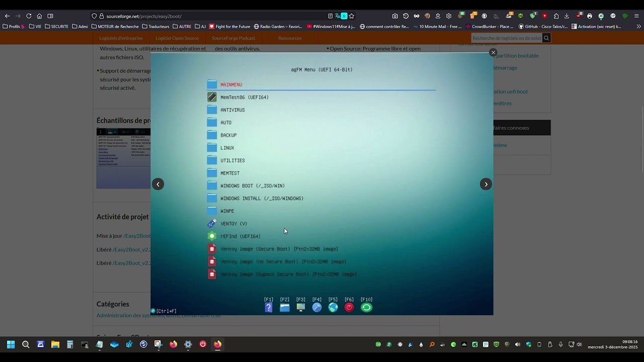Viewport: 644px width, 362px height.
Task: Open the Logiciels d'entreprise menu
Action: click(x=121, y=38)
